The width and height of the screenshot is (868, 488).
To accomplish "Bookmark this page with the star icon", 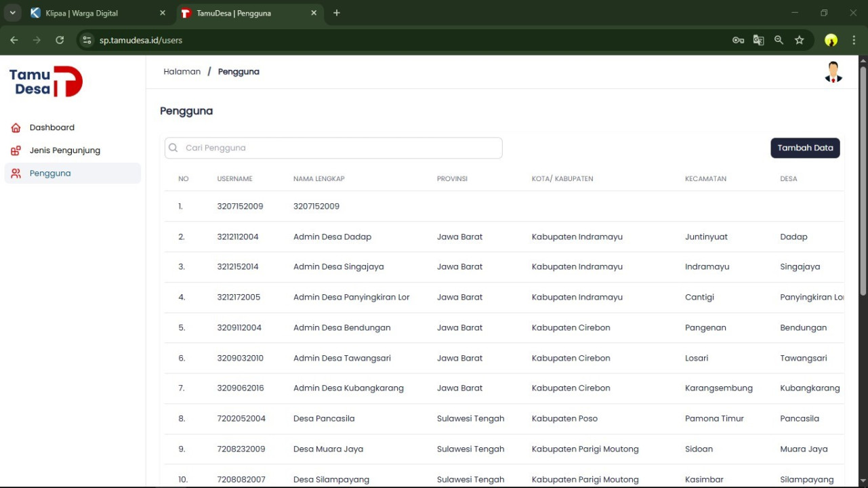I will point(800,40).
